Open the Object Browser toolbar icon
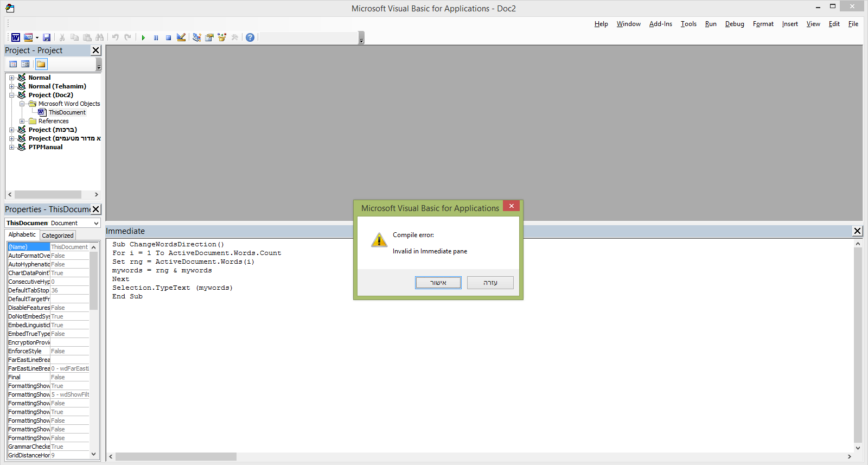This screenshot has height=465, width=868. [222, 37]
